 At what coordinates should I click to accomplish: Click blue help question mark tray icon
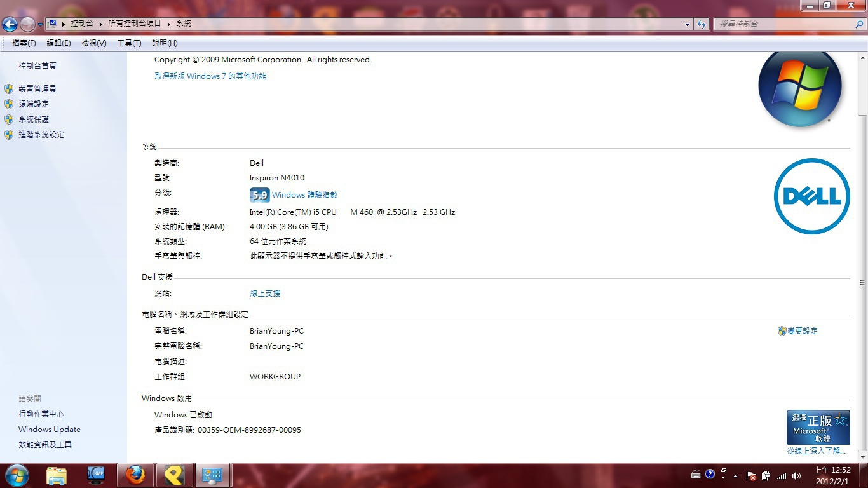point(710,475)
